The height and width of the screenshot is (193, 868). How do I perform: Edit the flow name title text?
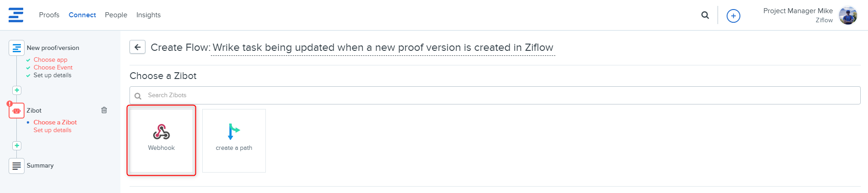tap(383, 48)
